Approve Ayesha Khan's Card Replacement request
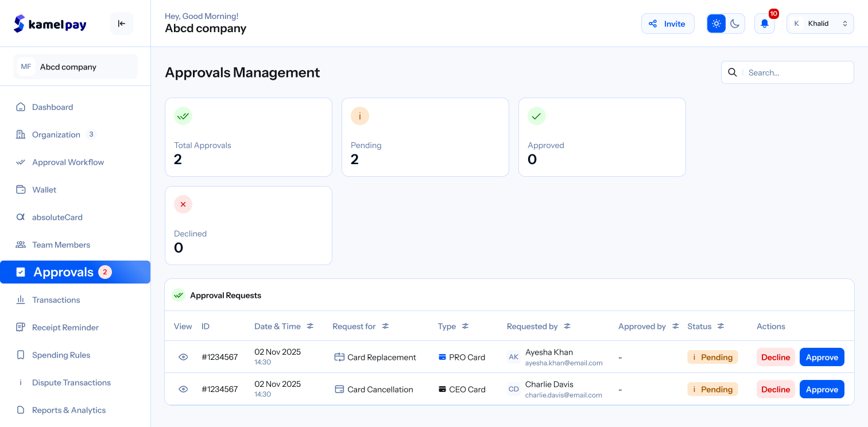This screenshot has width=868, height=427. point(821,357)
